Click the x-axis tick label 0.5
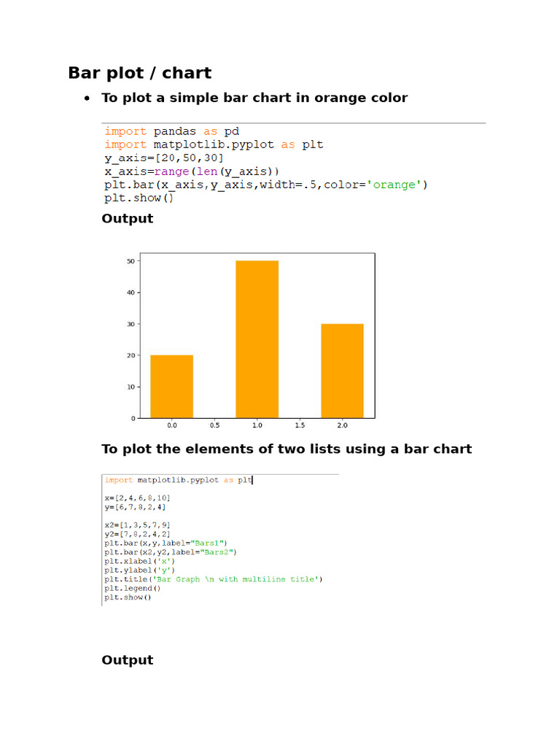560x747 pixels. [214, 425]
